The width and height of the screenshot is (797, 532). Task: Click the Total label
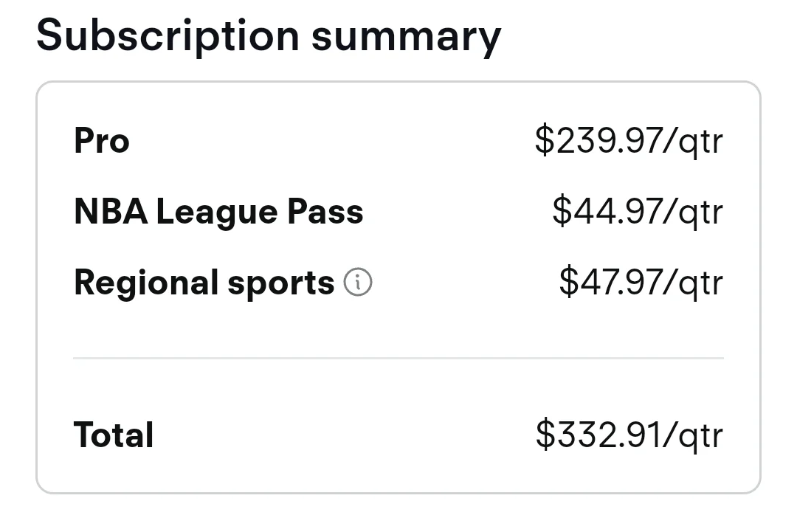pyautogui.click(x=114, y=435)
